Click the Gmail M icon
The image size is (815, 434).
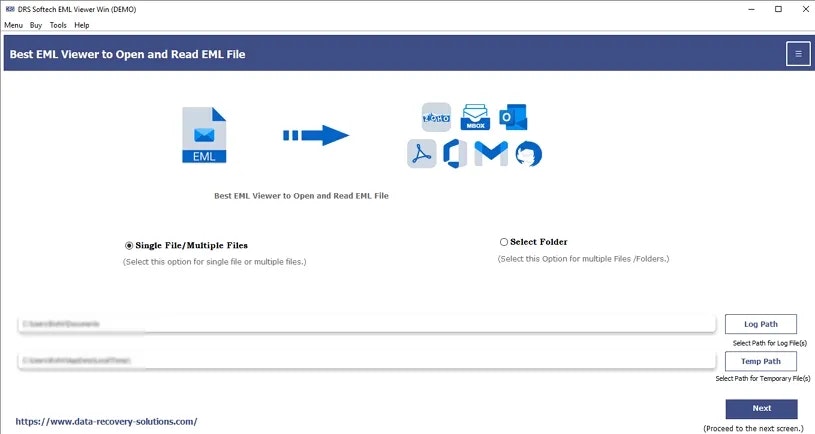[491, 154]
